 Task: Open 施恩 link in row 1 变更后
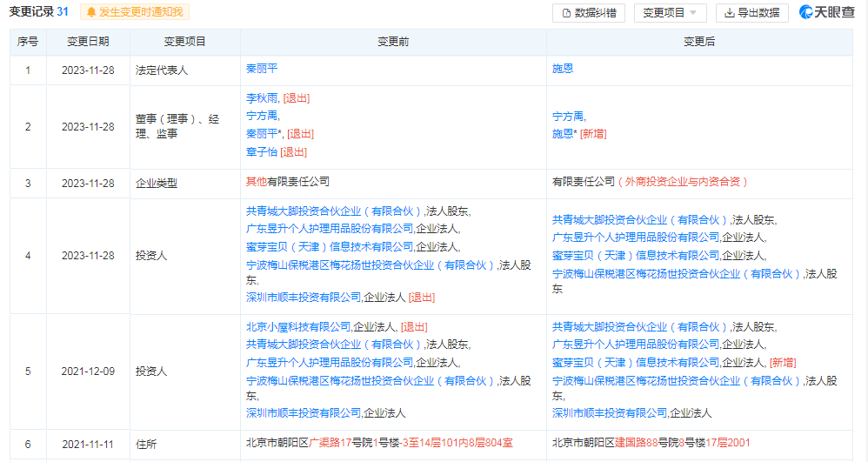[x=563, y=69]
